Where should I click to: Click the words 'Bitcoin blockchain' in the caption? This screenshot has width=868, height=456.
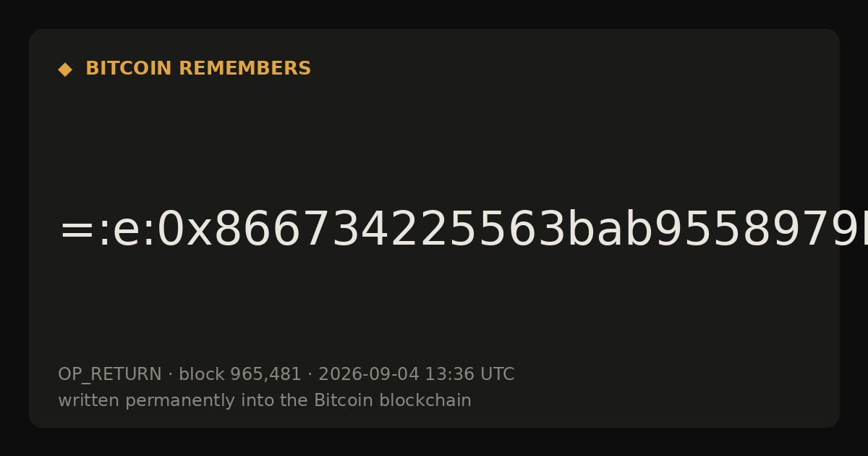pos(392,400)
